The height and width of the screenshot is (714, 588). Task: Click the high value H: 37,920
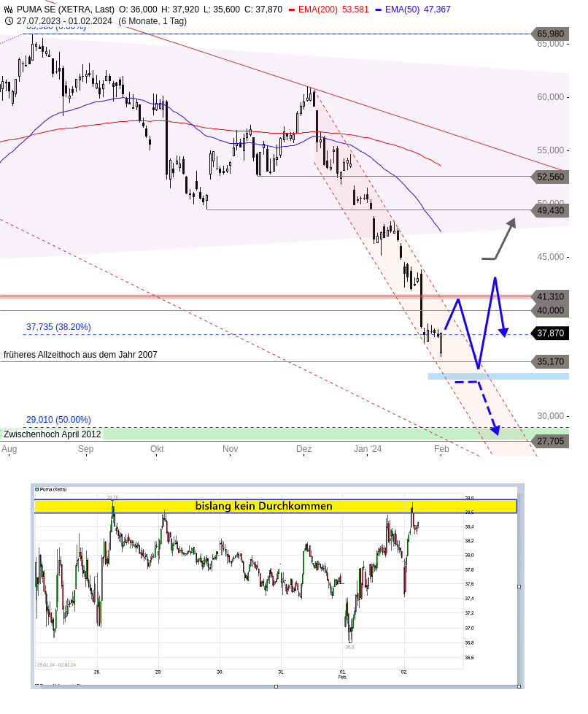pyautogui.click(x=179, y=9)
